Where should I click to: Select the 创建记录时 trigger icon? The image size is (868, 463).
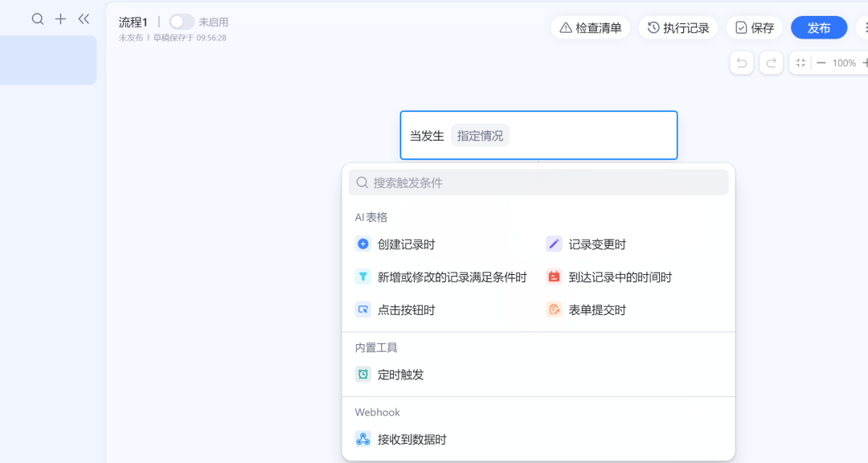[362, 244]
